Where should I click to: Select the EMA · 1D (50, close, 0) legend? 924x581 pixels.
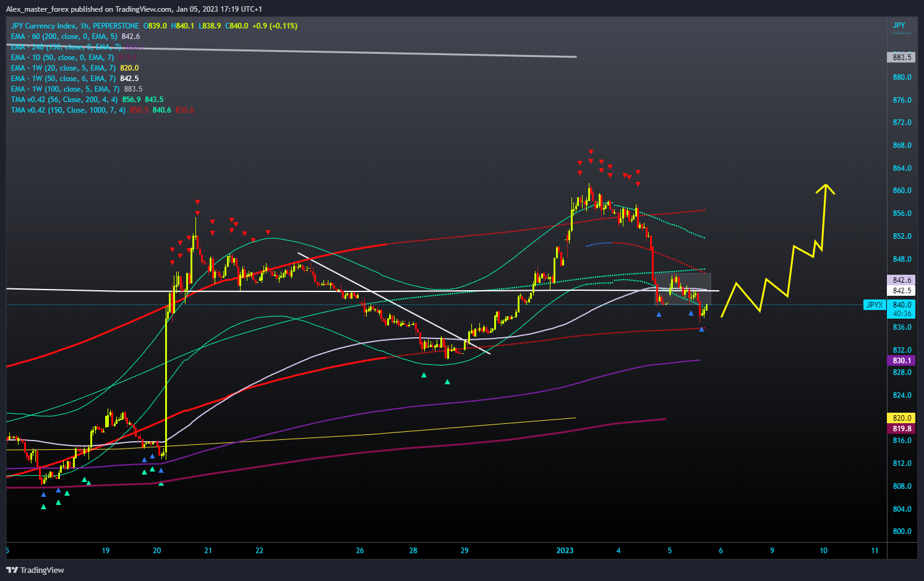[62, 58]
